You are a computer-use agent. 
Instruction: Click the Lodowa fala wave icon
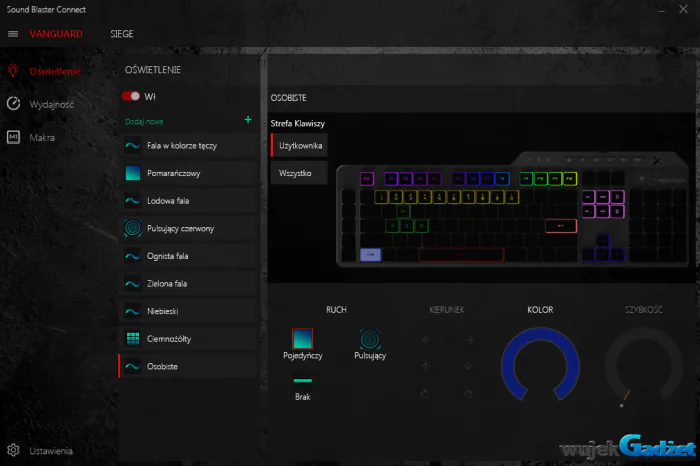pos(133,201)
